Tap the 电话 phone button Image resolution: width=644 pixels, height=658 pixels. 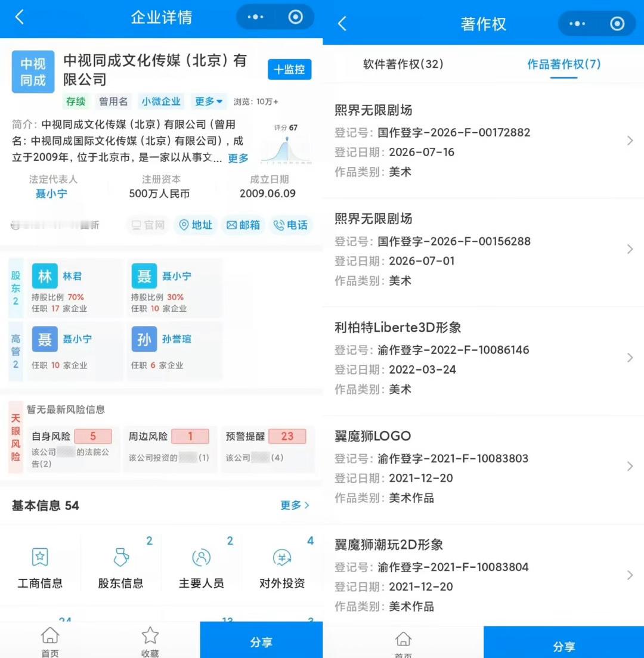click(x=290, y=225)
